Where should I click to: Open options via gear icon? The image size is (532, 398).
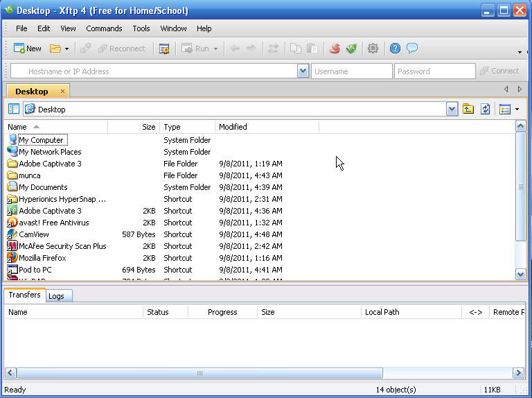click(373, 49)
